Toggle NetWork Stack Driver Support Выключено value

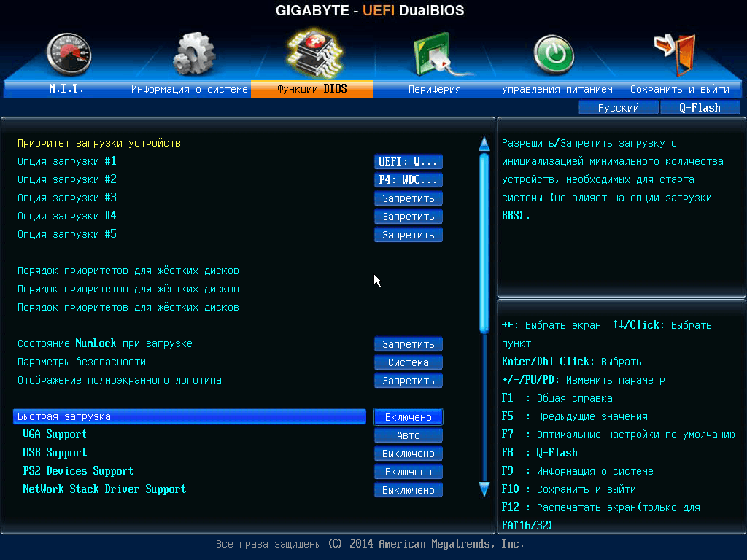click(x=409, y=490)
